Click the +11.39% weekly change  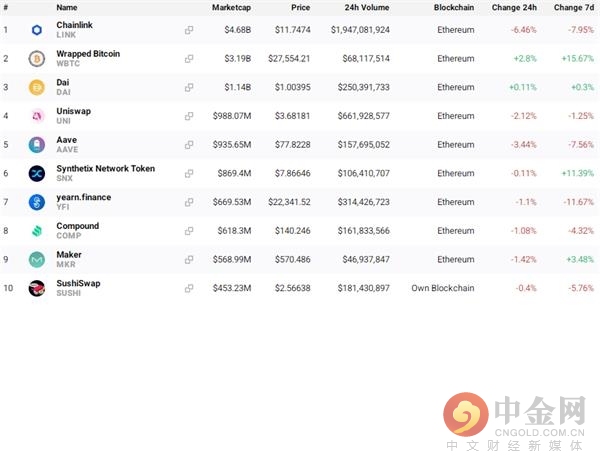click(x=577, y=173)
